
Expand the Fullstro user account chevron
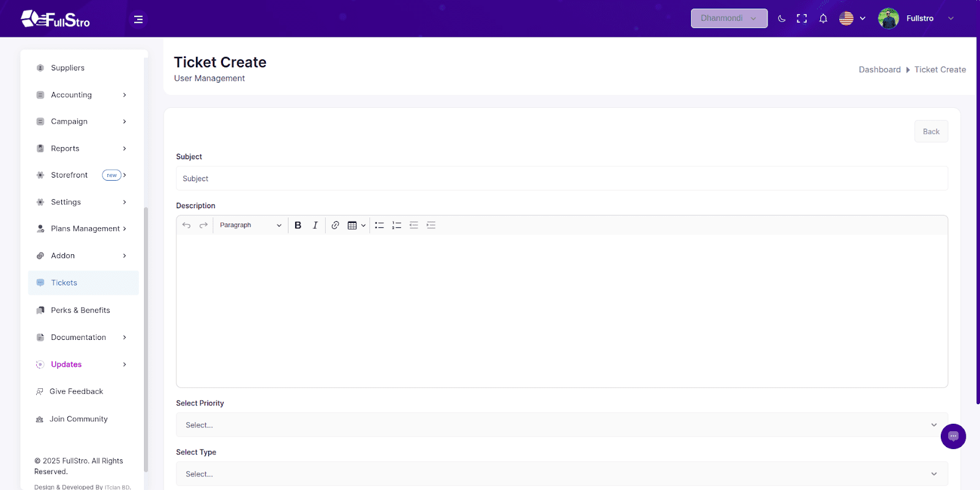coord(951,18)
